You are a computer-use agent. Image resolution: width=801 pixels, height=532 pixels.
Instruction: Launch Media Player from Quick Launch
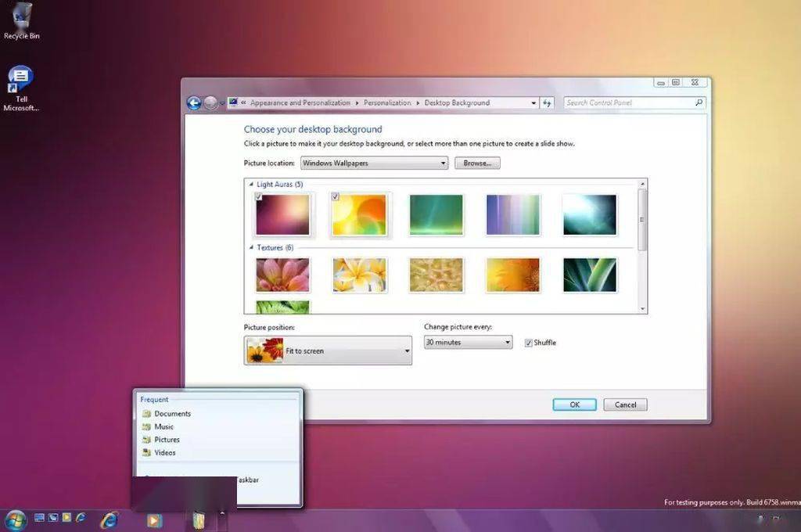(x=66, y=518)
